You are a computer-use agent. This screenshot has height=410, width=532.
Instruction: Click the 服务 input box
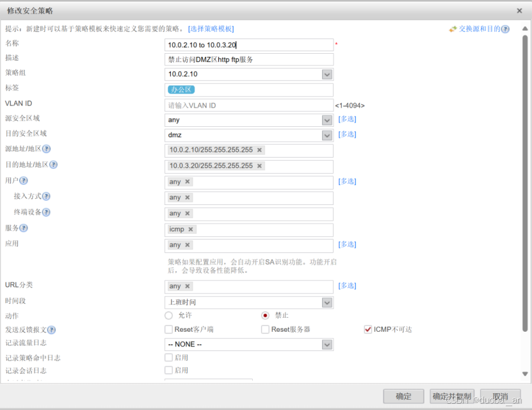(x=249, y=230)
